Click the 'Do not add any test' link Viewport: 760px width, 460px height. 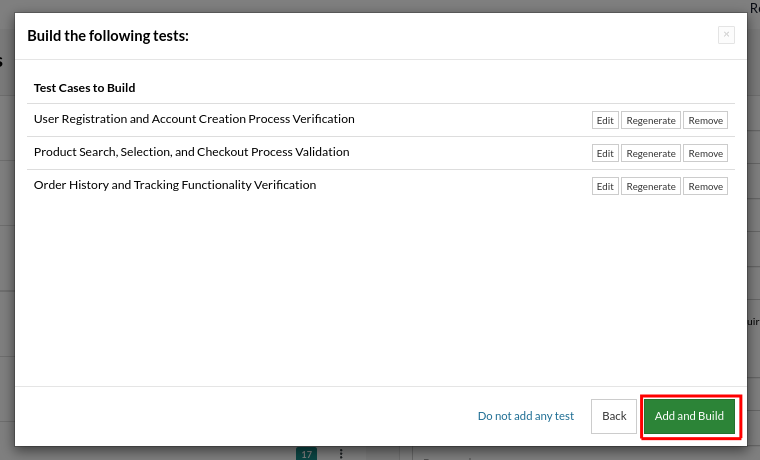pyautogui.click(x=526, y=416)
